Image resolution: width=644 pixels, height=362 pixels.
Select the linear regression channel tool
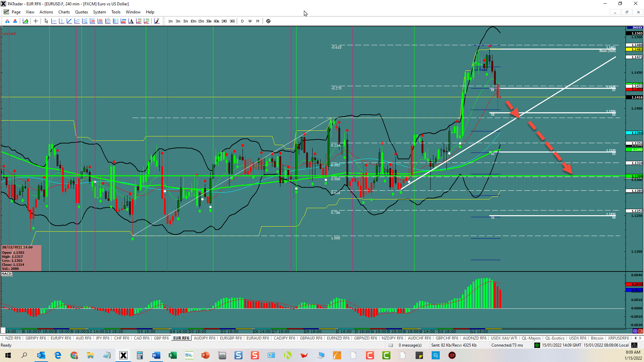pos(85,21)
